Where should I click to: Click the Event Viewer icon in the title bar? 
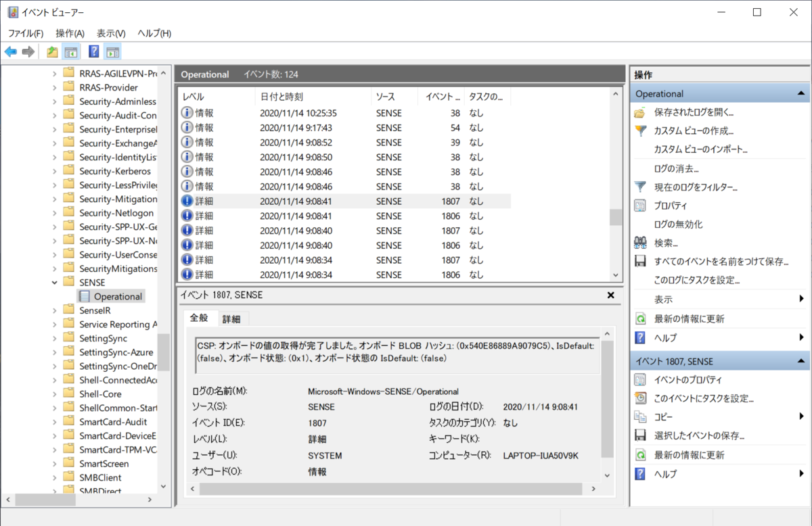(x=14, y=12)
